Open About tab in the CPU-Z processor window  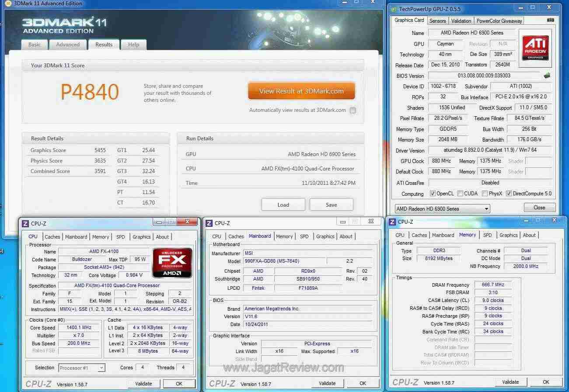(162, 237)
